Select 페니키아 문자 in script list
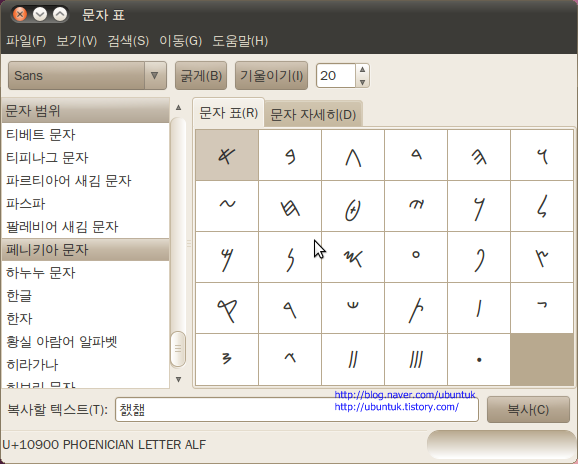 click(86, 250)
